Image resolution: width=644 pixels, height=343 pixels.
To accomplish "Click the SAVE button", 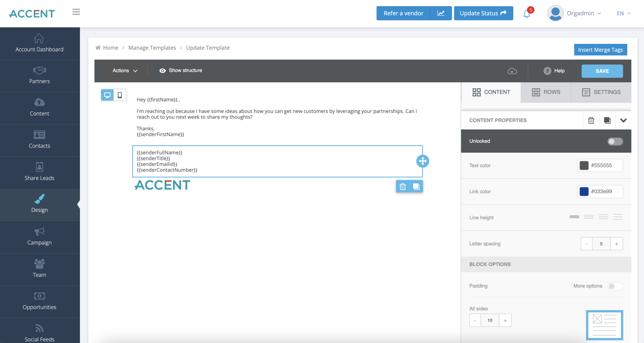I will 602,71.
